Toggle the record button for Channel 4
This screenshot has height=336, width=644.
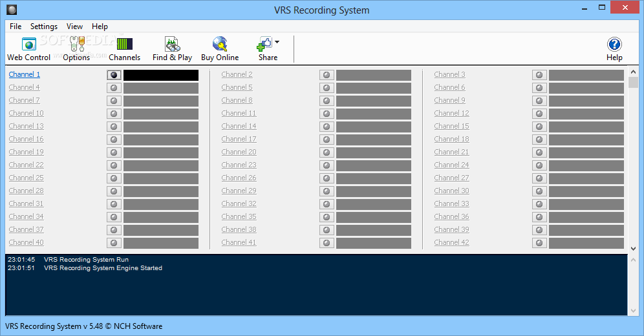point(114,88)
